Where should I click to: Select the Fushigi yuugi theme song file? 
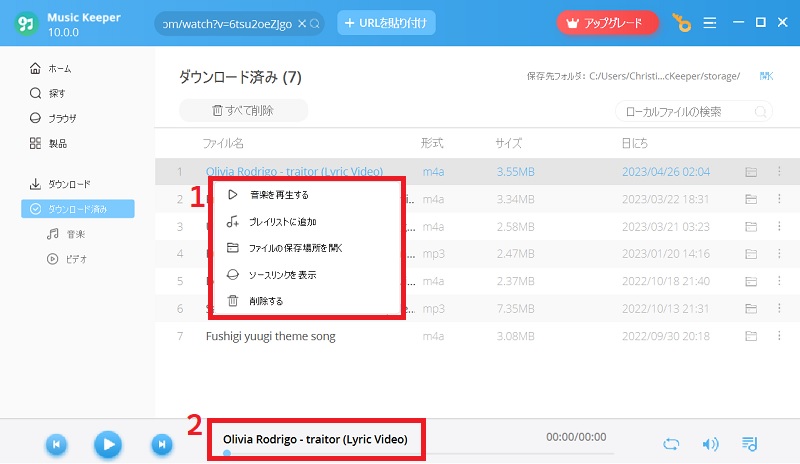pos(270,336)
